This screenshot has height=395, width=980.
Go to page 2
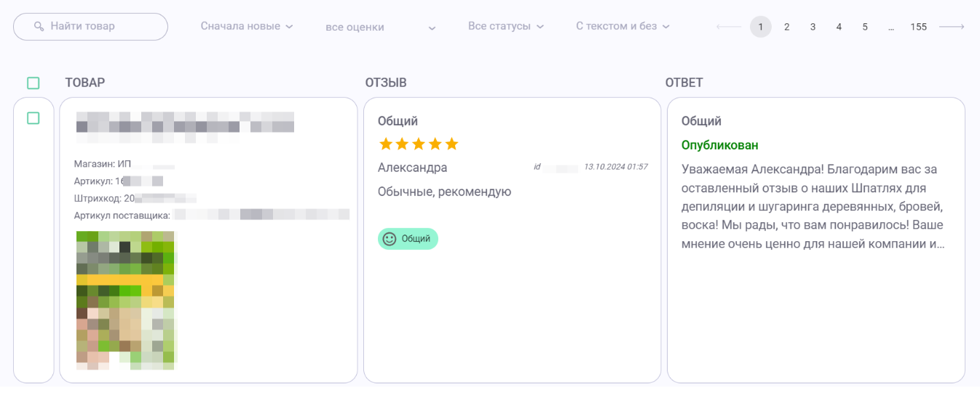click(787, 27)
